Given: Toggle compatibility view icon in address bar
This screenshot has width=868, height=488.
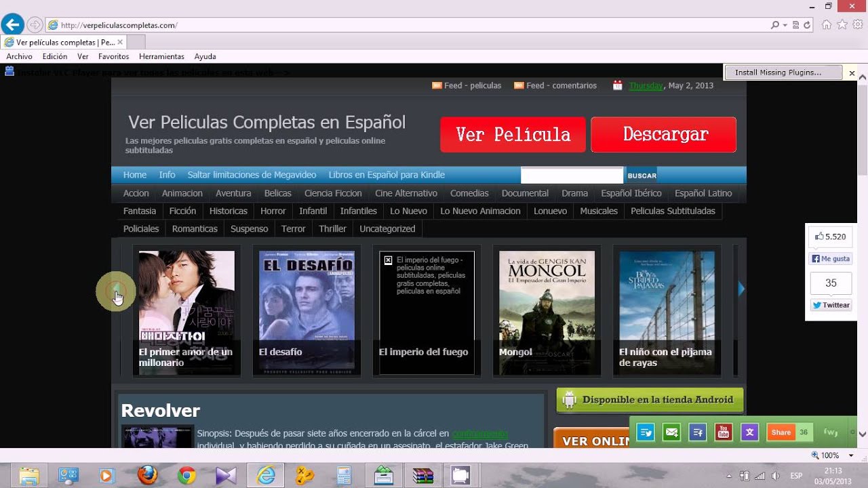Looking at the screenshot, I should click(x=796, y=25).
